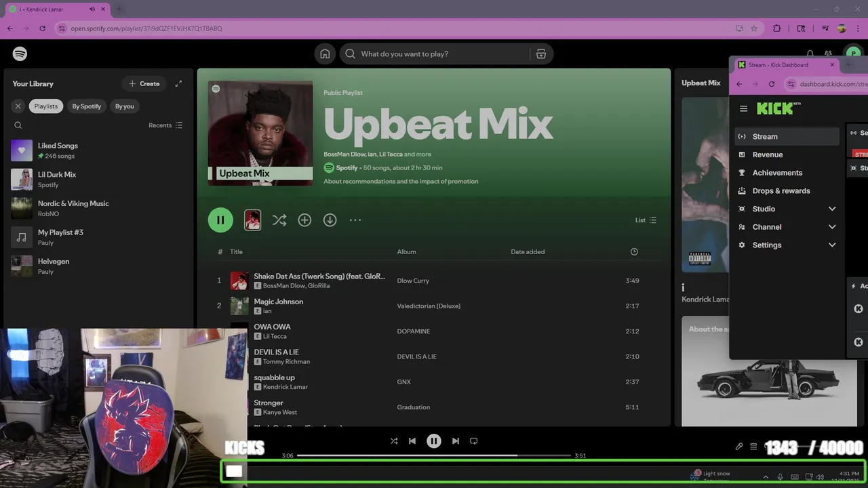This screenshot has width=868, height=488.
Task: Open Chrome profile avatar
Action: pyautogui.click(x=842, y=28)
